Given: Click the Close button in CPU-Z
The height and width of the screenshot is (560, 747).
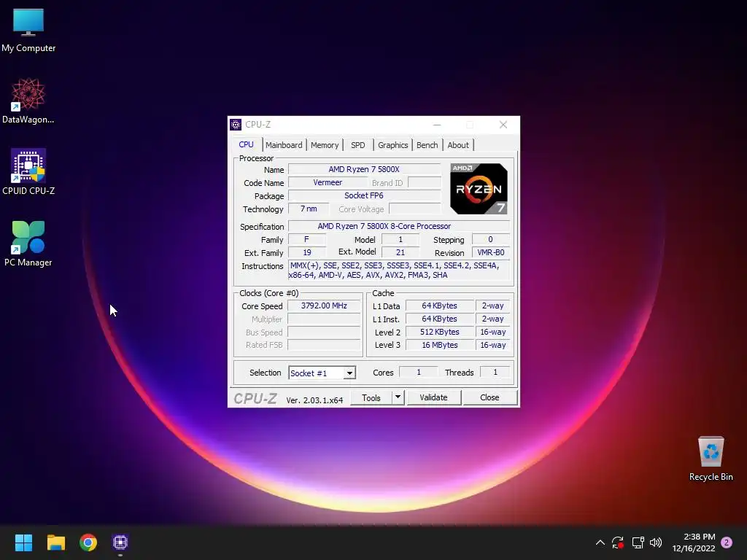Looking at the screenshot, I should tap(489, 397).
